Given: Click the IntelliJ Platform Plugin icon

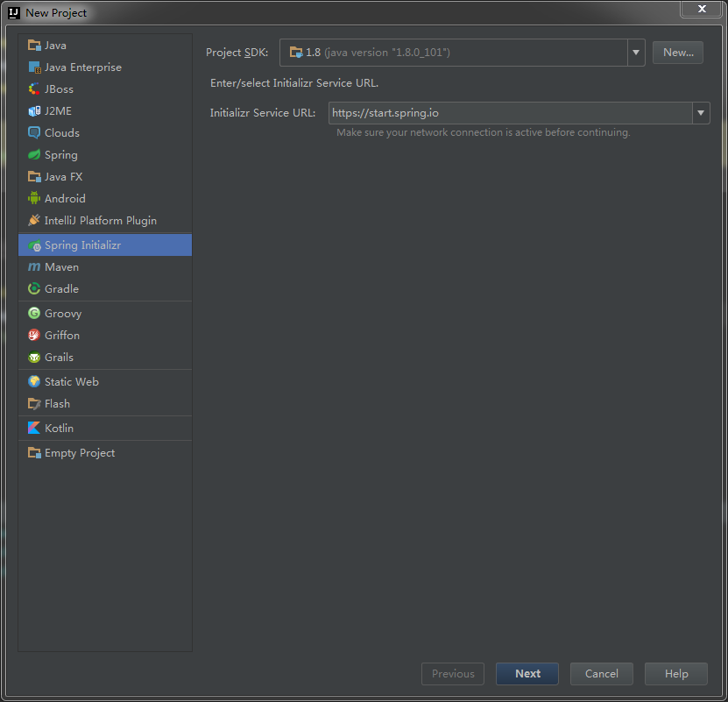Looking at the screenshot, I should 34,220.
